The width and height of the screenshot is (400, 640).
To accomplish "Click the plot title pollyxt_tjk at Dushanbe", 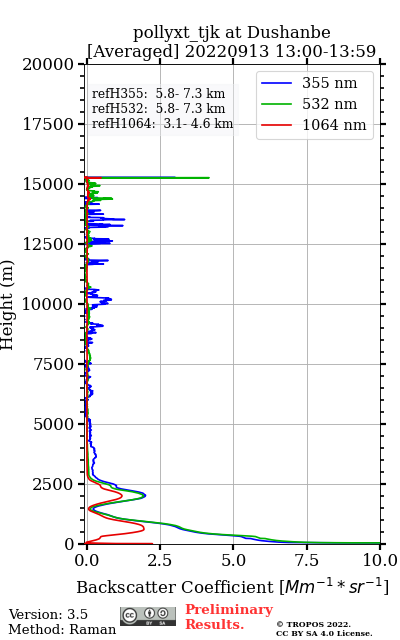I will 232,33.
